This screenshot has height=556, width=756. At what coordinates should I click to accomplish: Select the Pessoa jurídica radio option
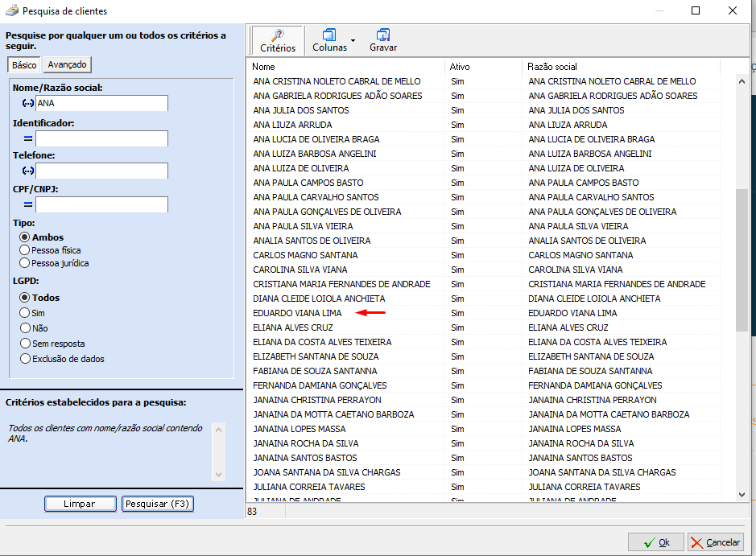tap(25, 263)
